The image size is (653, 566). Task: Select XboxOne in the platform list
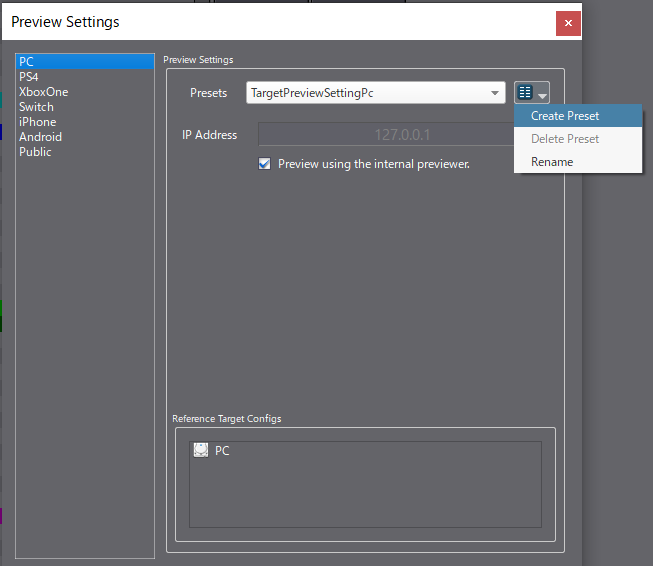pos(85,92)
